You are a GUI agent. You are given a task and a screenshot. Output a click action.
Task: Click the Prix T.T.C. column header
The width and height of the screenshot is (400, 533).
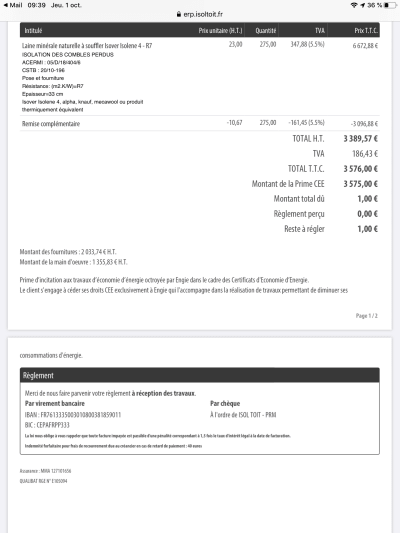(366, 31)
